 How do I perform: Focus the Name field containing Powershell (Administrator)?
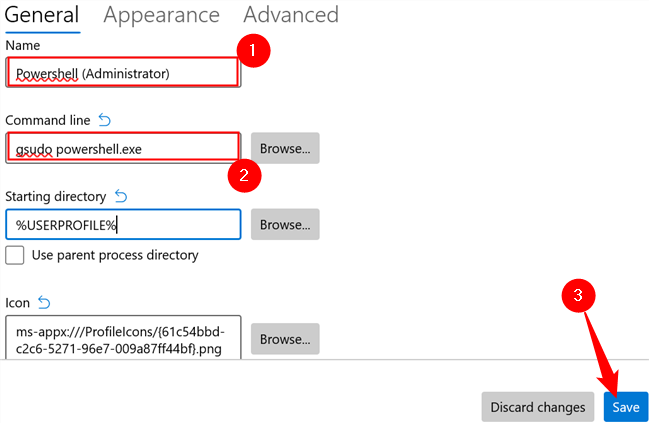123,72
